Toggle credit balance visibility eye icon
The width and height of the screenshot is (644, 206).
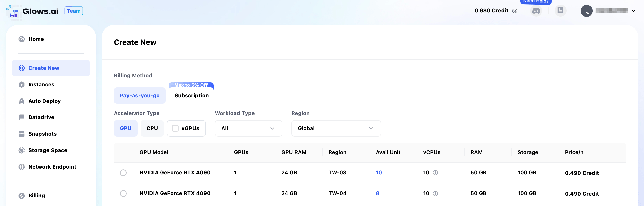tap(515, 11)
